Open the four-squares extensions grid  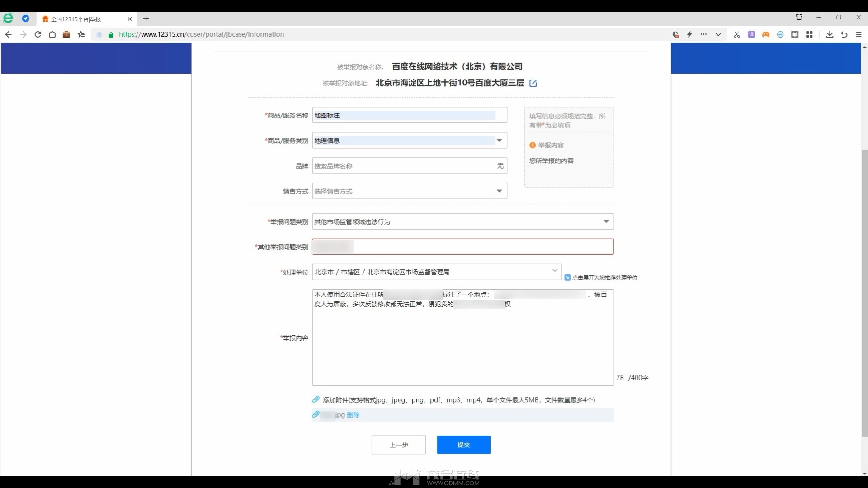pos(809,34)
